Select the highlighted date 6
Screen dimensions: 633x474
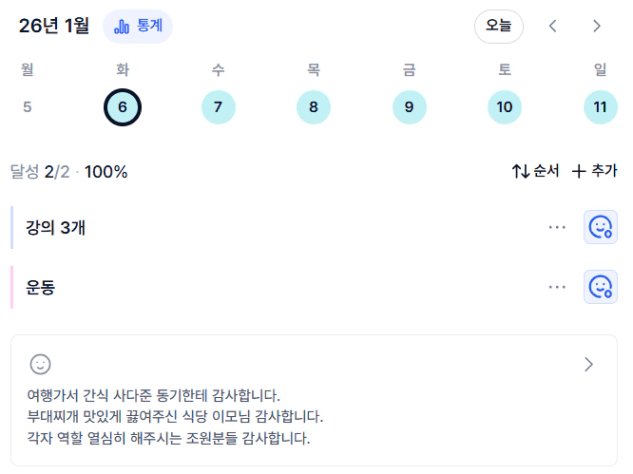pyautogui.click(x=122, y=107)
